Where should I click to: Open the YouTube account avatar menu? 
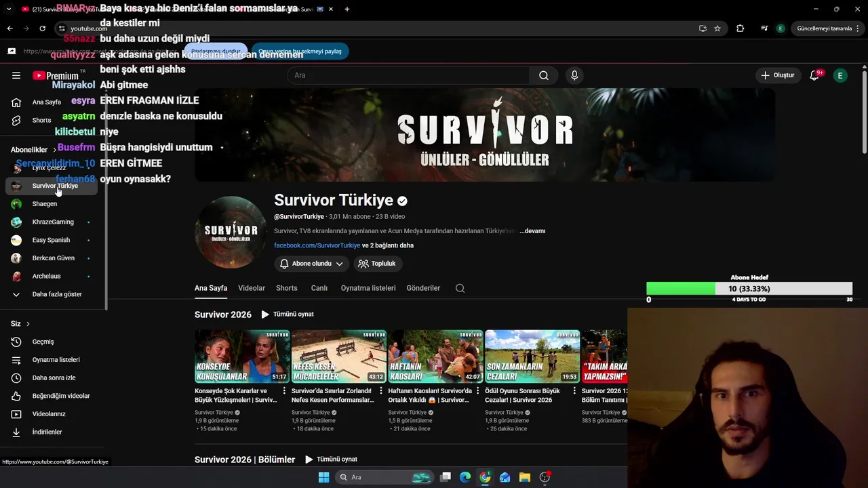(x=840, y=75)
